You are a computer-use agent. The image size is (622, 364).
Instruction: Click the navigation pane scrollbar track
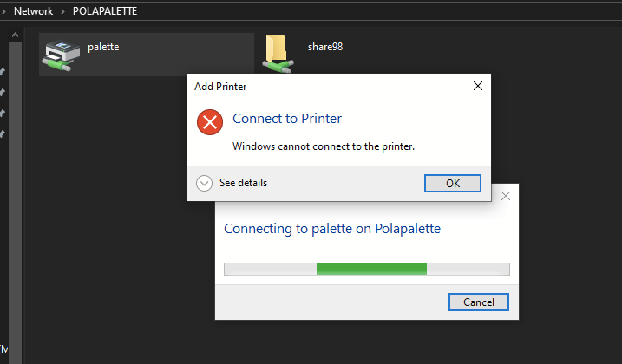click(x=15, y=198)
